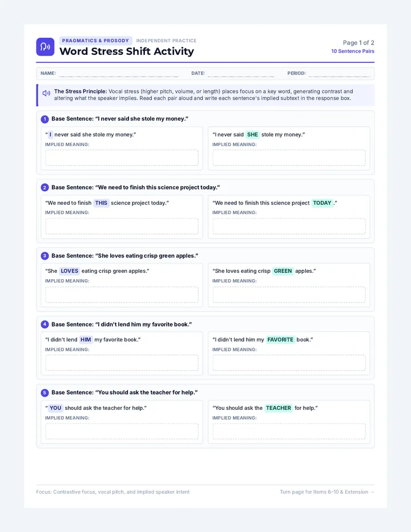Click base sentence about green apples
411x532 pixels.
pyautogui.click(x=125, y=256)
